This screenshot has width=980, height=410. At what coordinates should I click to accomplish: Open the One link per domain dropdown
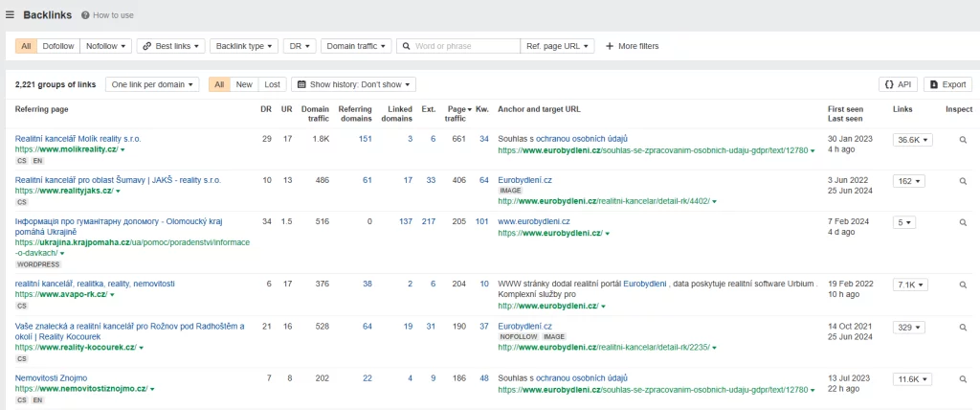pyautogui.click(x=152, y=84)
